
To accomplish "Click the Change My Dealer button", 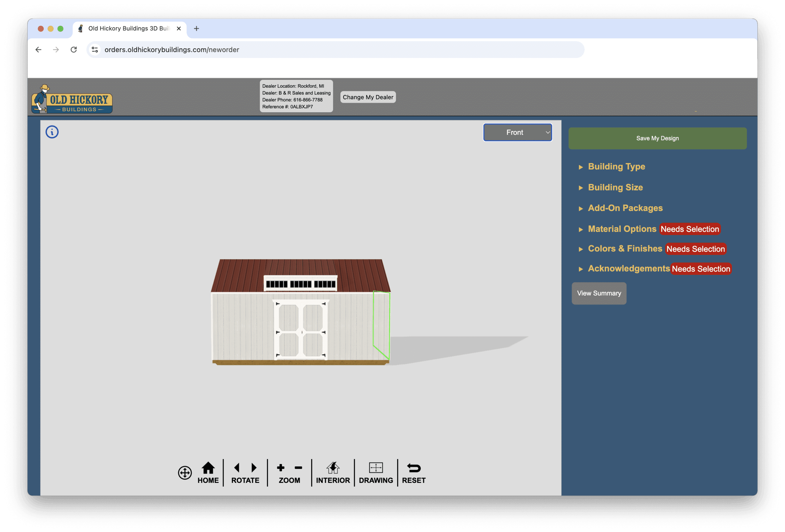I will tap(368, 97).
